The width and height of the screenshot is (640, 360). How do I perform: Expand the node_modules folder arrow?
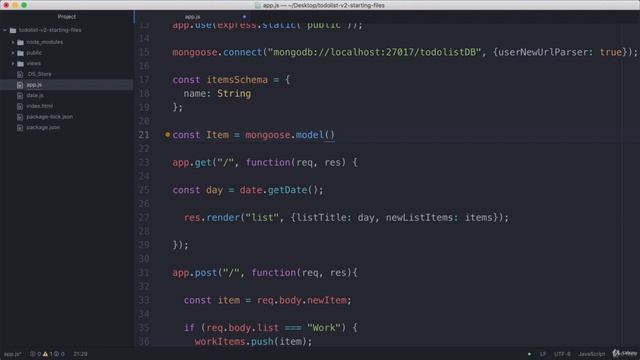[x=13, y=42]
